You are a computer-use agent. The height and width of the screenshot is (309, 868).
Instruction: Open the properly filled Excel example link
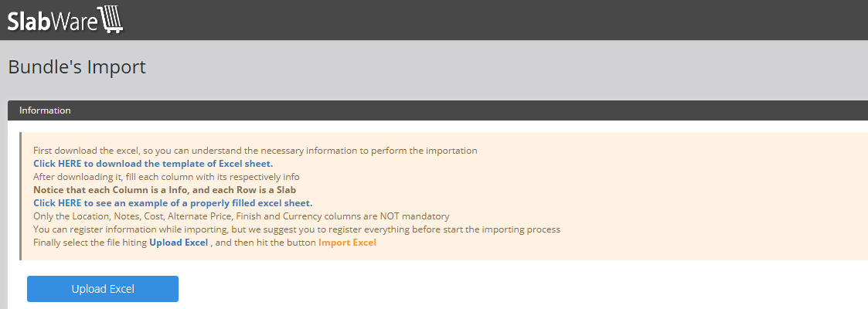click(x=172, y=203)
